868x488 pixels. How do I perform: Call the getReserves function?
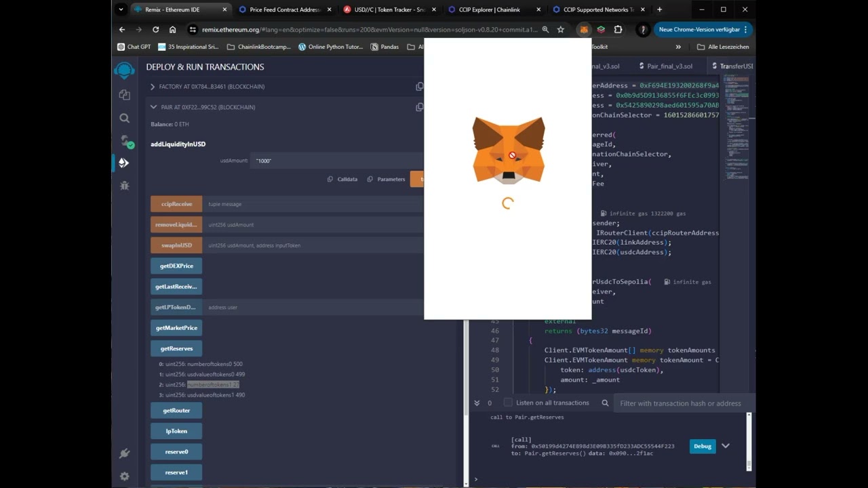pyautogui.click(x=176, y=348)
